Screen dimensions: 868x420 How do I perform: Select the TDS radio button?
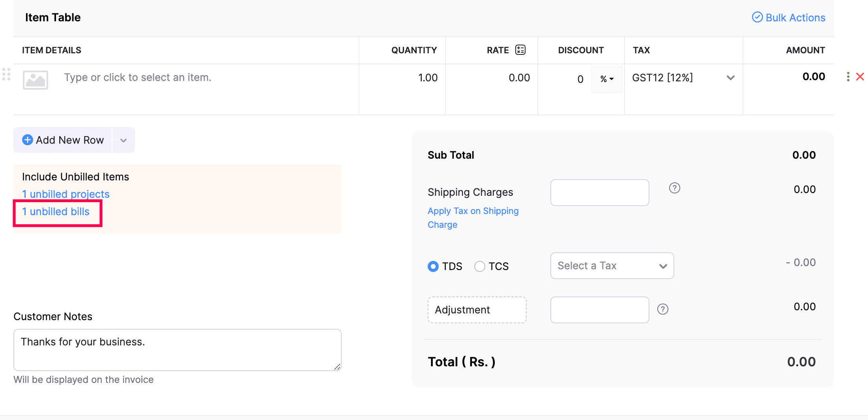coord(433,266)
